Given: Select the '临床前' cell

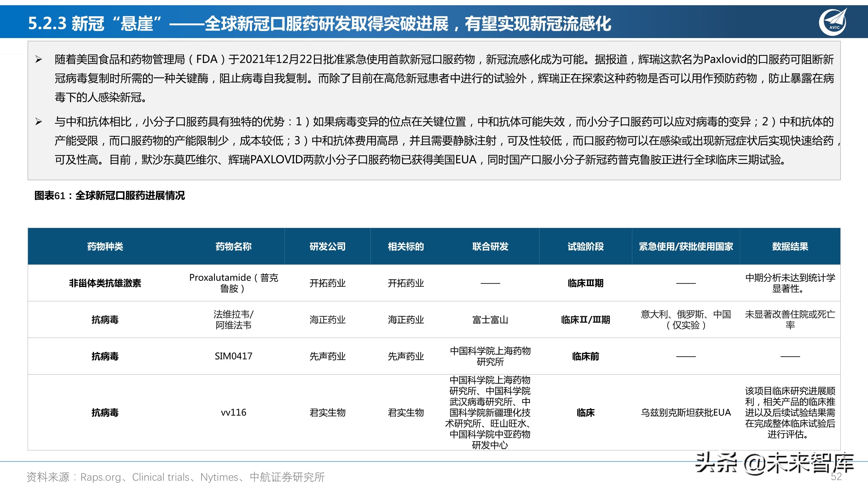Looking at the screenshot, I should click(x=586, y=356).
